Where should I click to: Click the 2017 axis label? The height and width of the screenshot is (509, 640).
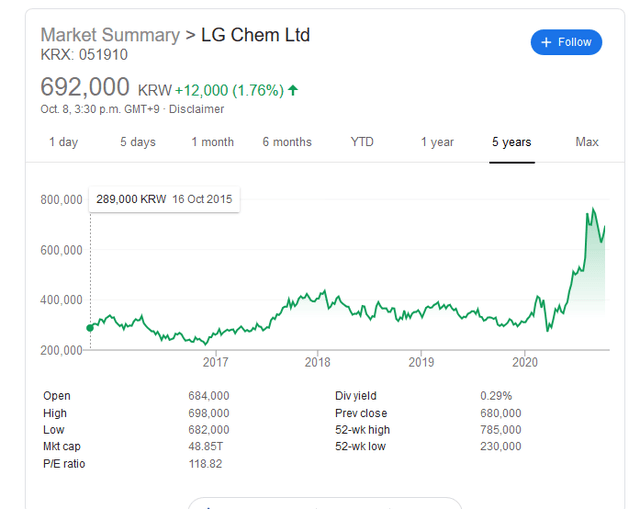click(x=216, y=362)
